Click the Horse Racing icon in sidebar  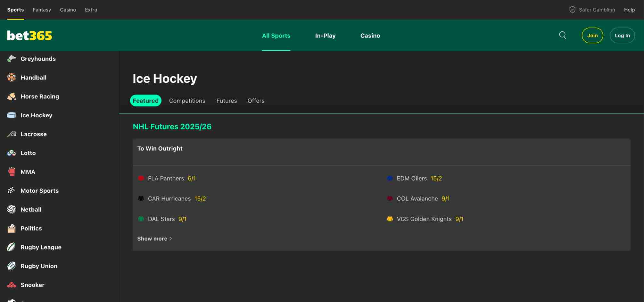(12, 96)
